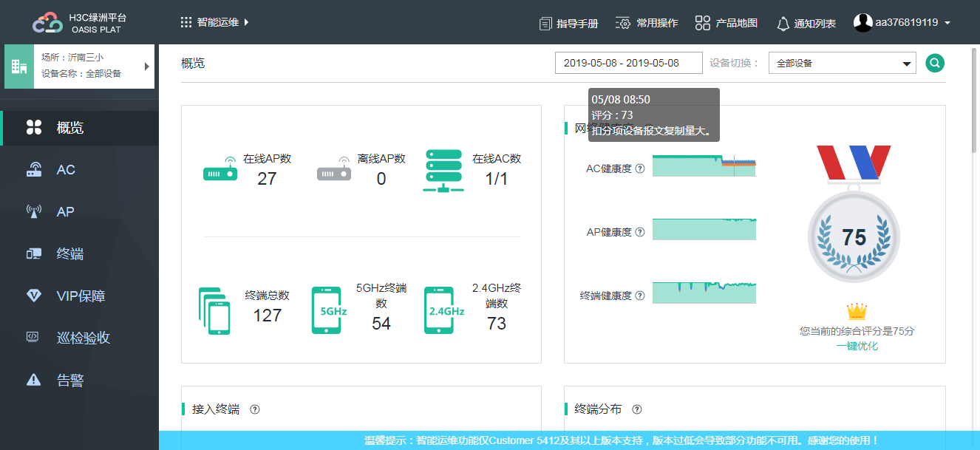Click the total terminal count 127
The width and height of the screenshot is (980, 450).
click(x=267, y=316)
